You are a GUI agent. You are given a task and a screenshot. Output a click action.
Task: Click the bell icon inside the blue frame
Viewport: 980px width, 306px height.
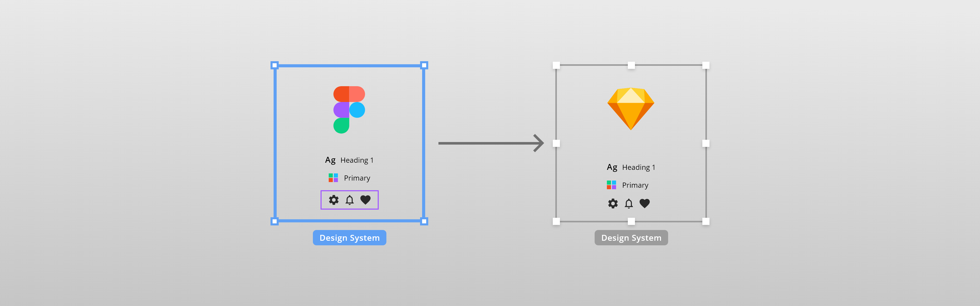click(349, 200)
